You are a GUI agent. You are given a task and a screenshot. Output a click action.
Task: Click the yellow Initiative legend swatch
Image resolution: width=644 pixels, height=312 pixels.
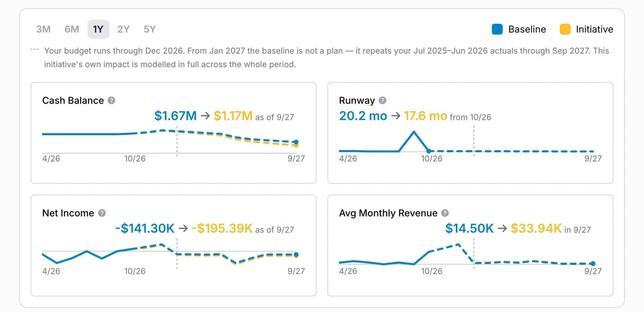click(565, 29)
